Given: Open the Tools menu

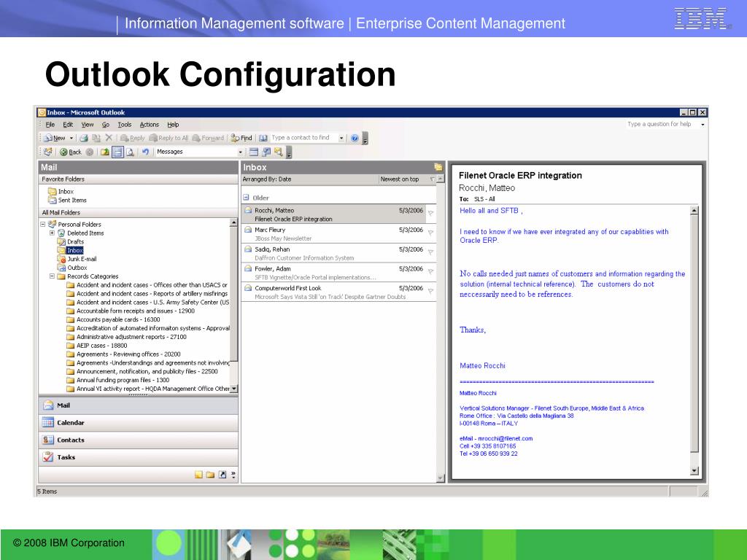Looking at the screenshot, I should pyautogui.click(x=124, y=125).
